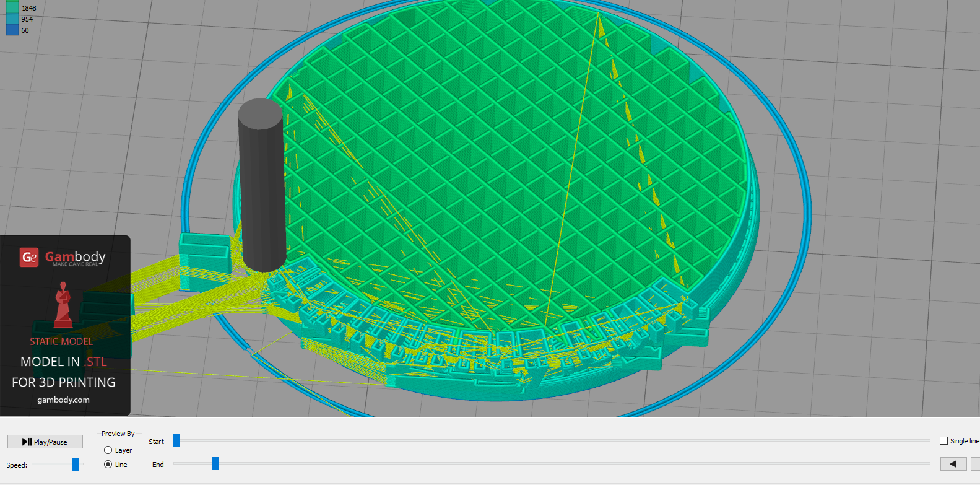
Task: Click the middle of the Start slider track
Action: (552, 441)
